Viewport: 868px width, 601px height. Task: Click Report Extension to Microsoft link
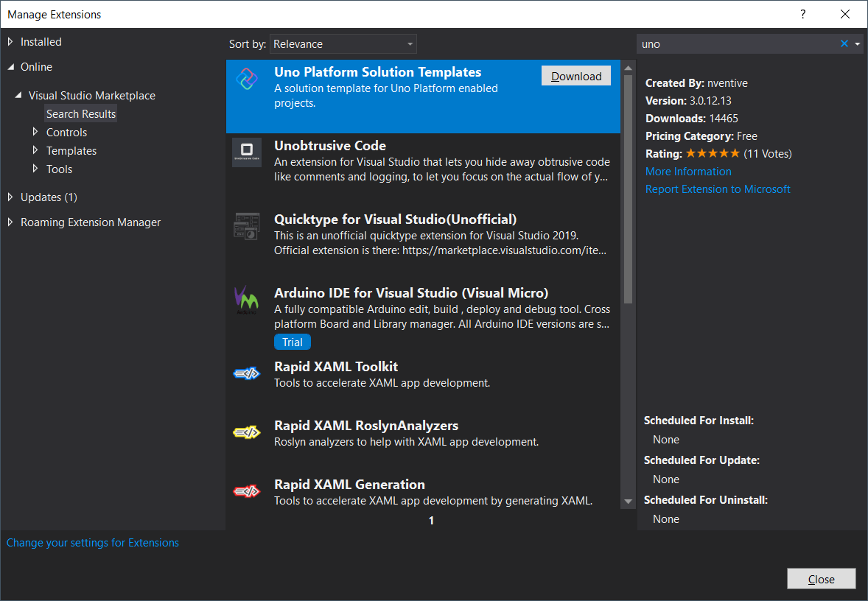click(x=718, y=189)
